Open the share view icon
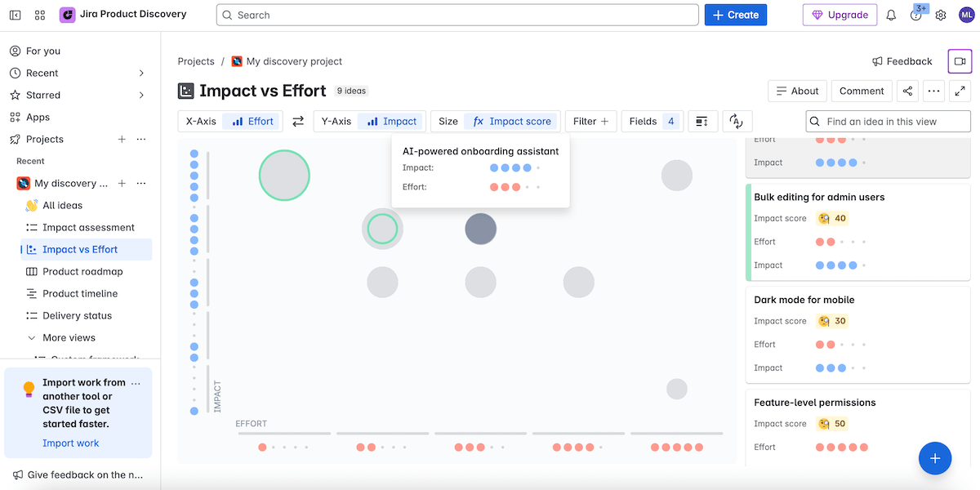This screenshot has width=980, height=490. click(907, 91)
